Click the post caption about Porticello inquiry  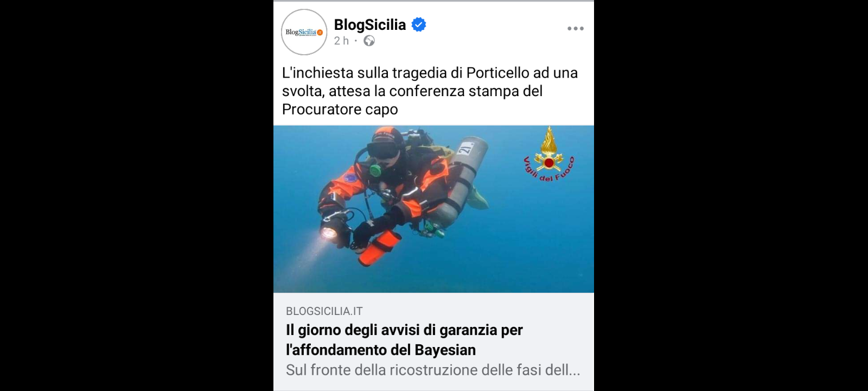tap(430, 91)
